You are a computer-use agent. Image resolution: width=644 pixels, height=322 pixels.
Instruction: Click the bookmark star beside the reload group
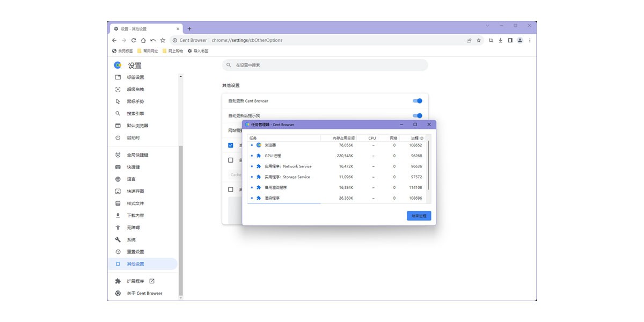(x=163, y=40)
